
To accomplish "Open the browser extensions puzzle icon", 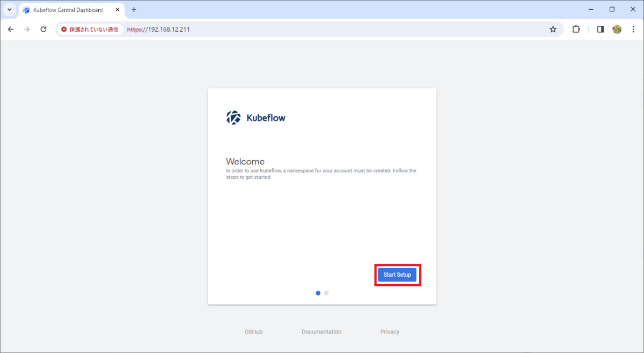I will click(x=576, y=30).
